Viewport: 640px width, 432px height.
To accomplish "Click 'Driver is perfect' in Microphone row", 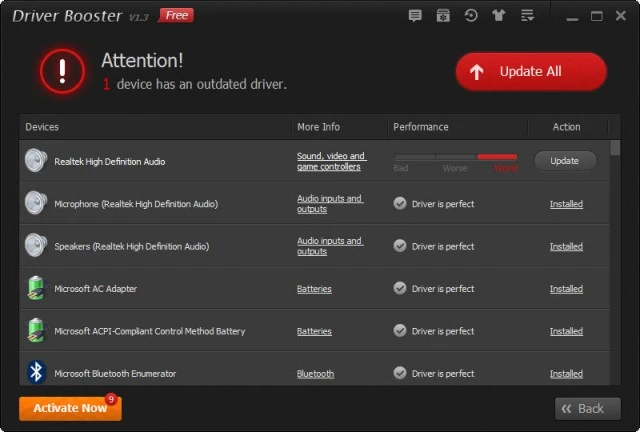I will pyautogui.click(x=443, y=204).
